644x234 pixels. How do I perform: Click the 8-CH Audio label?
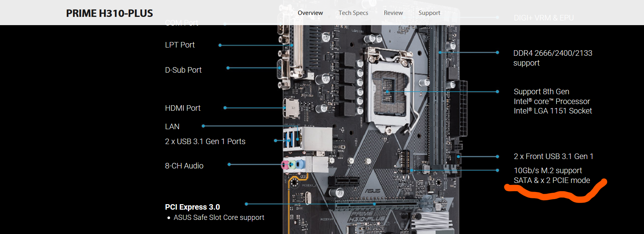tap(184, 166)
